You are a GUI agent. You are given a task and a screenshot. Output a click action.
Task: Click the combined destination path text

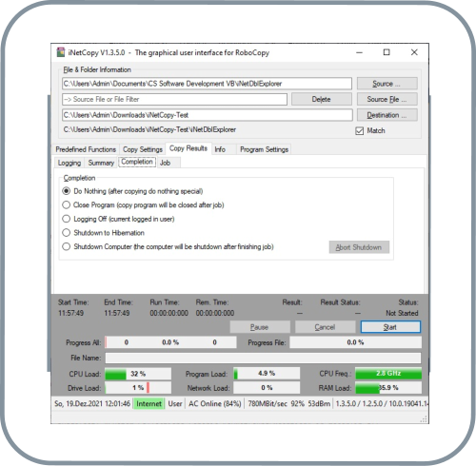click(x=149, y=129)
